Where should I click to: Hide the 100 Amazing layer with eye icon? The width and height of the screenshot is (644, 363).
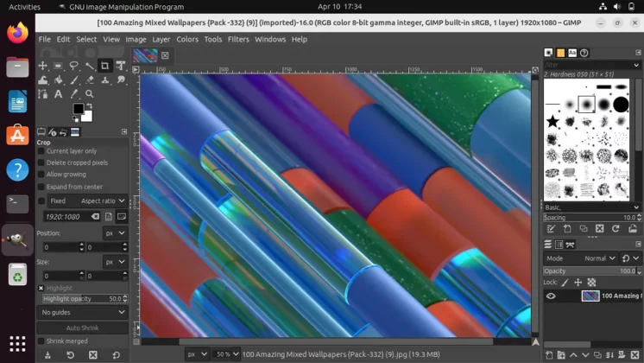tap(551, 296)
